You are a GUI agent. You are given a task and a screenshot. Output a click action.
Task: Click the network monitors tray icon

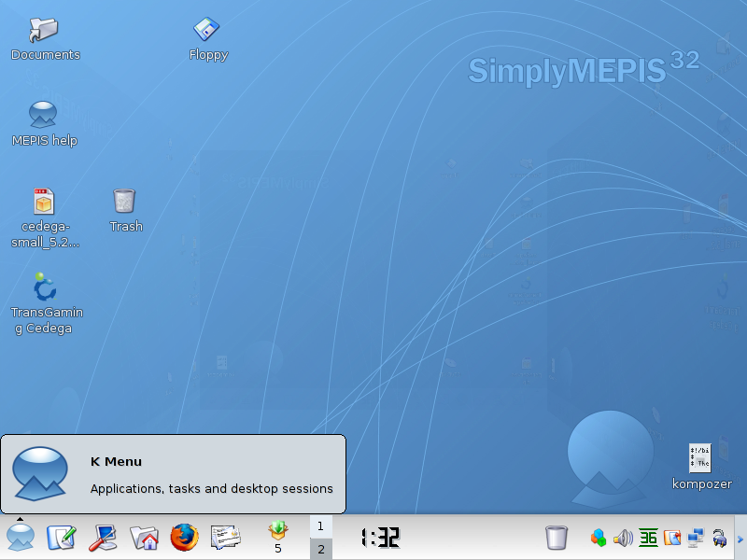click(x=696, y=538)
